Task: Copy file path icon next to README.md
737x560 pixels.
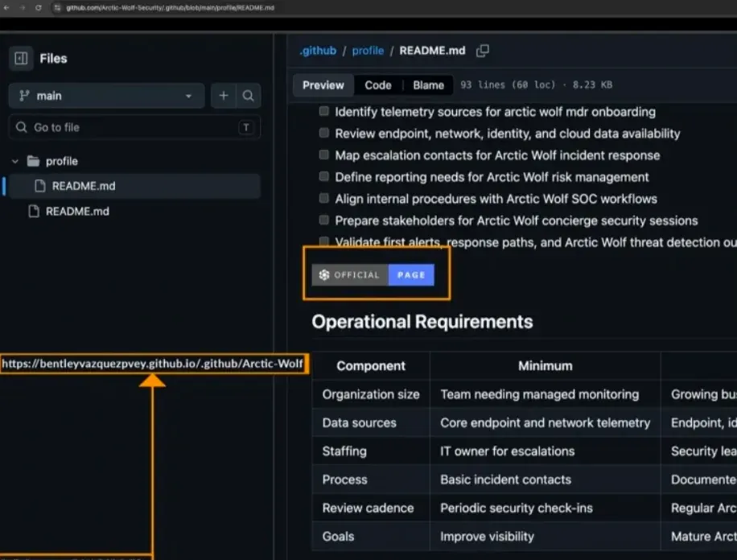Action: [x=483, y=51]
